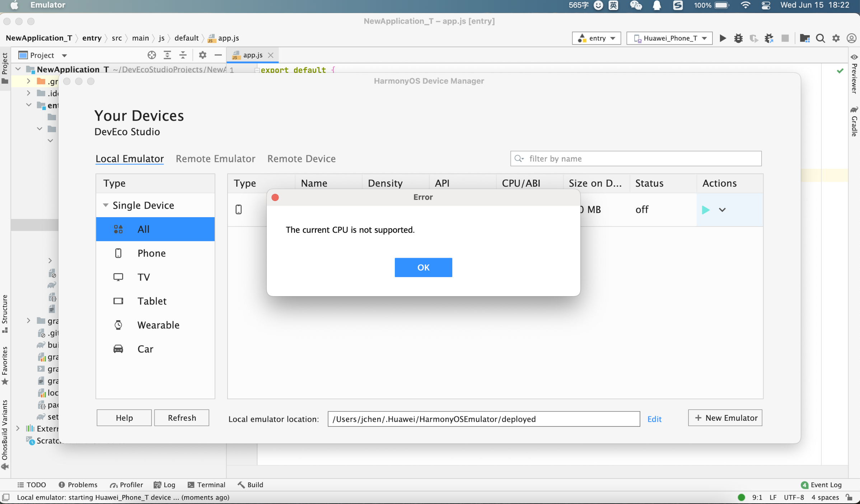This screenshot has height=504, width=860.
Task: Select All device type
Action: click(x=155, y=229)
